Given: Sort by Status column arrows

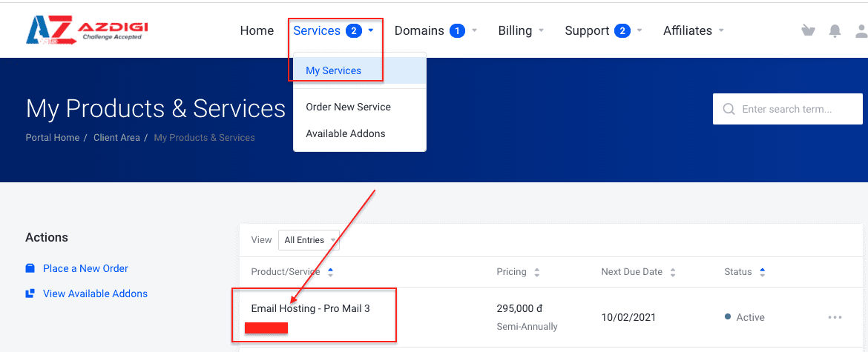Looking at the screenshot, I should (x=761, y=272).
